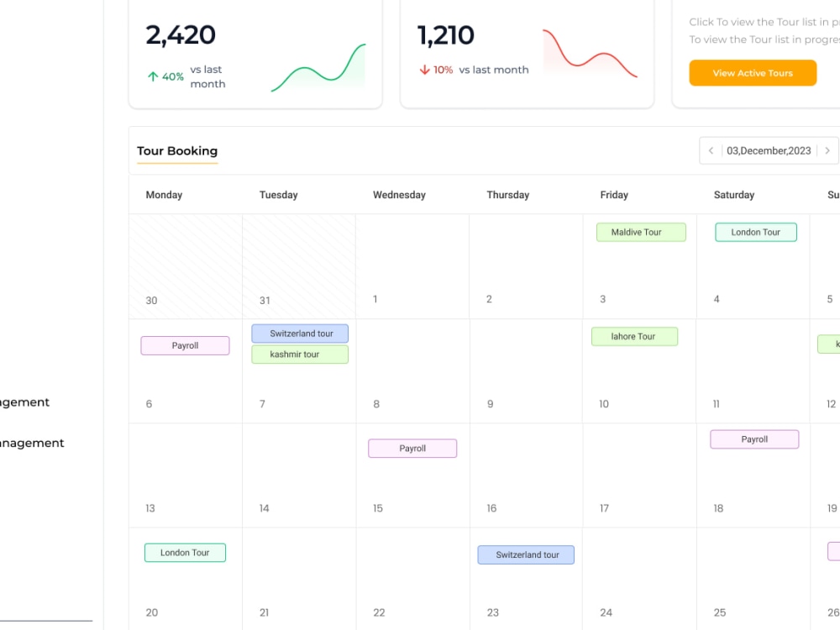Select greyed-out day 31 cell
The image size is (840, 630).
tap(299, 266)
